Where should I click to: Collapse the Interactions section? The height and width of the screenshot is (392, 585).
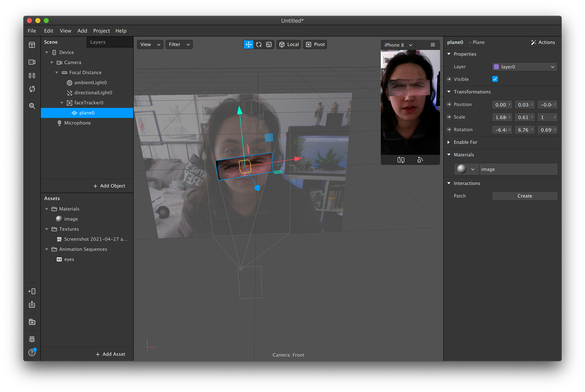(449, 183)
